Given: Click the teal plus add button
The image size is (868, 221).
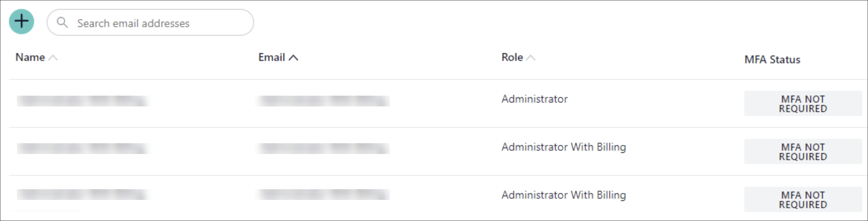Looking at the screenshot, I should point(22,22).
